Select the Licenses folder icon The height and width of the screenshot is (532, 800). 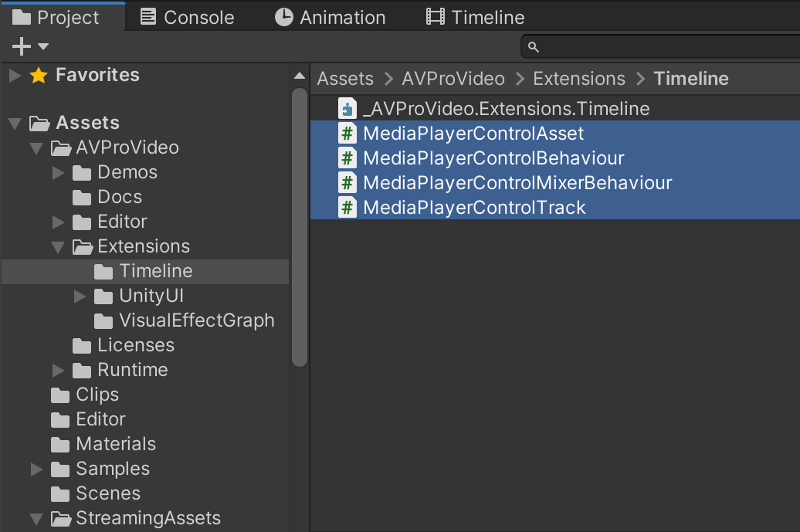82,346
